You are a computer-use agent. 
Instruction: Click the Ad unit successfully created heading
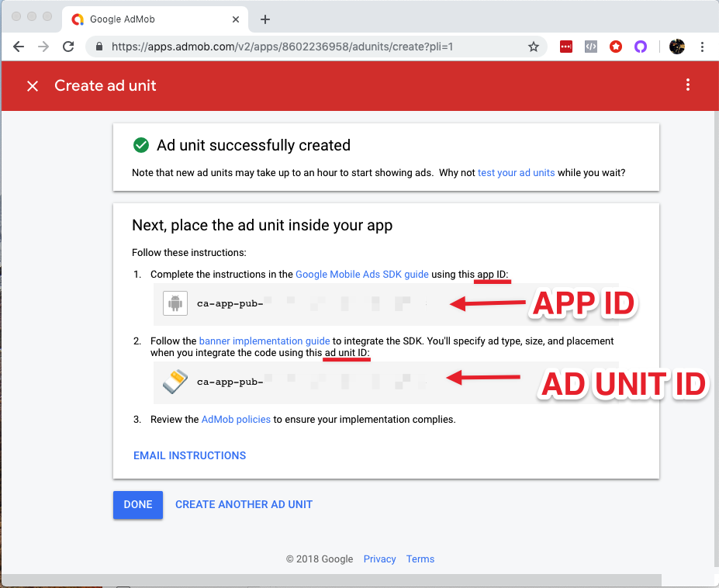(x=254, y=145)
